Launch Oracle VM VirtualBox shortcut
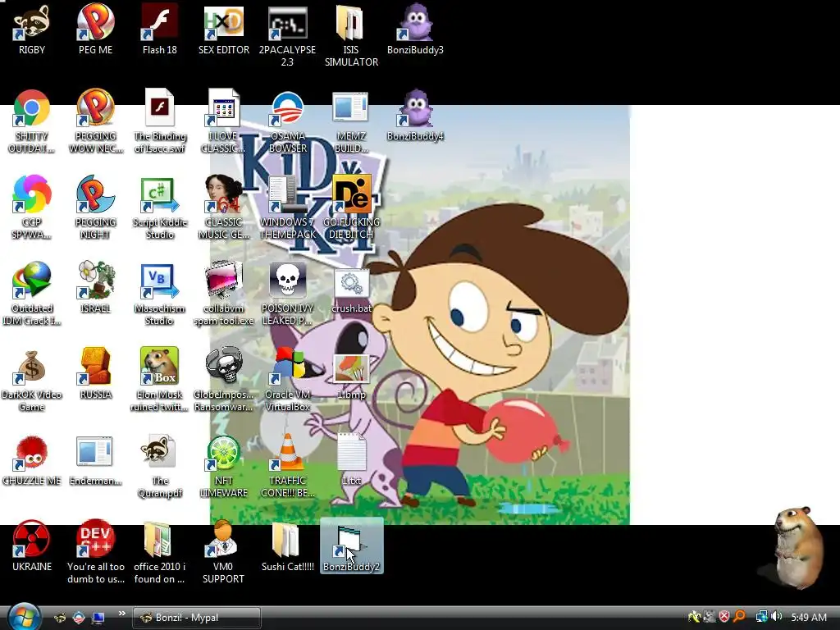Viewport: 840px width, 630px height. point(287,381)
